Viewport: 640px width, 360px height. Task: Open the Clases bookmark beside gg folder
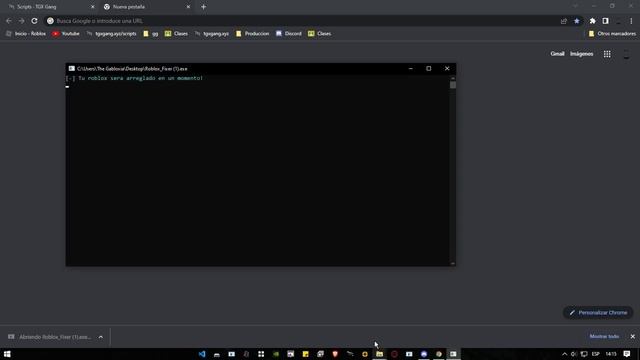pyautogui.click(x=176, y=33)
